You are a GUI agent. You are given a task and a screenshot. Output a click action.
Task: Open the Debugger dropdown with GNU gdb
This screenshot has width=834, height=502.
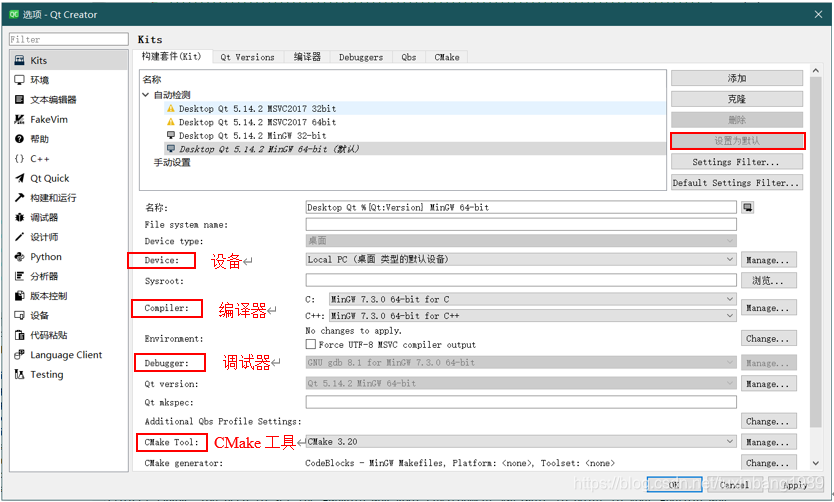coord(521,363)
